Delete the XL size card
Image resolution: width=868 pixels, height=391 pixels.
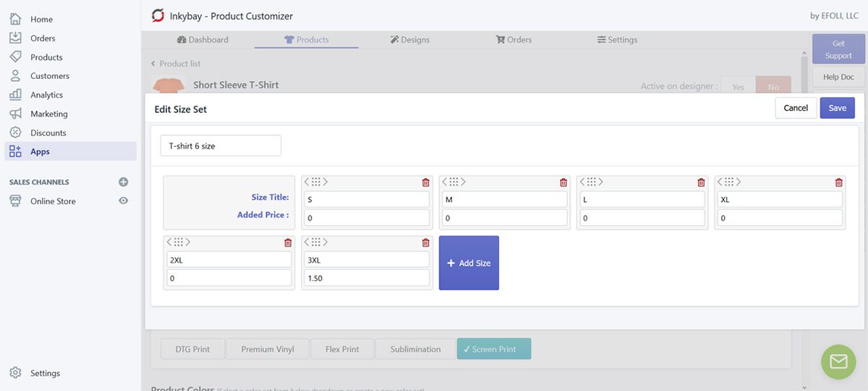839,182
